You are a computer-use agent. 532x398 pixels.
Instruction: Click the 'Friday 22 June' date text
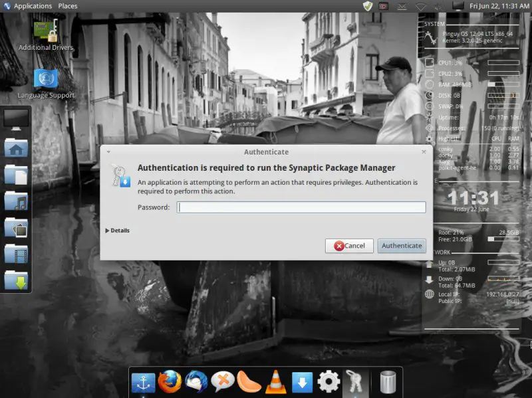(x=471, y=209)
